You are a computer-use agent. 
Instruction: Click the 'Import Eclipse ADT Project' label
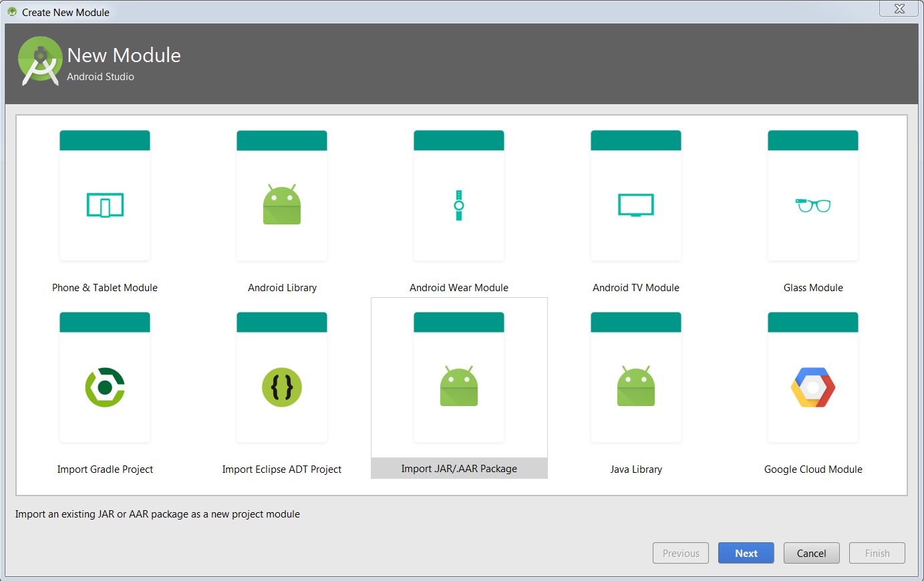pyautogui.click(x=282, y=469)
